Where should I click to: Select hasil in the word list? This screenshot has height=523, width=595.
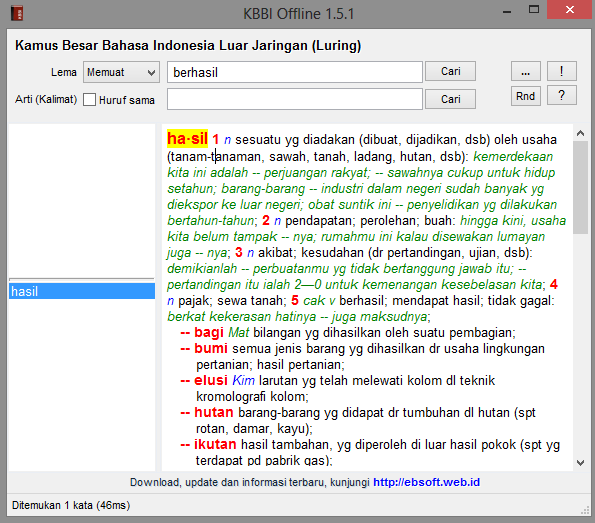point(82,291)
